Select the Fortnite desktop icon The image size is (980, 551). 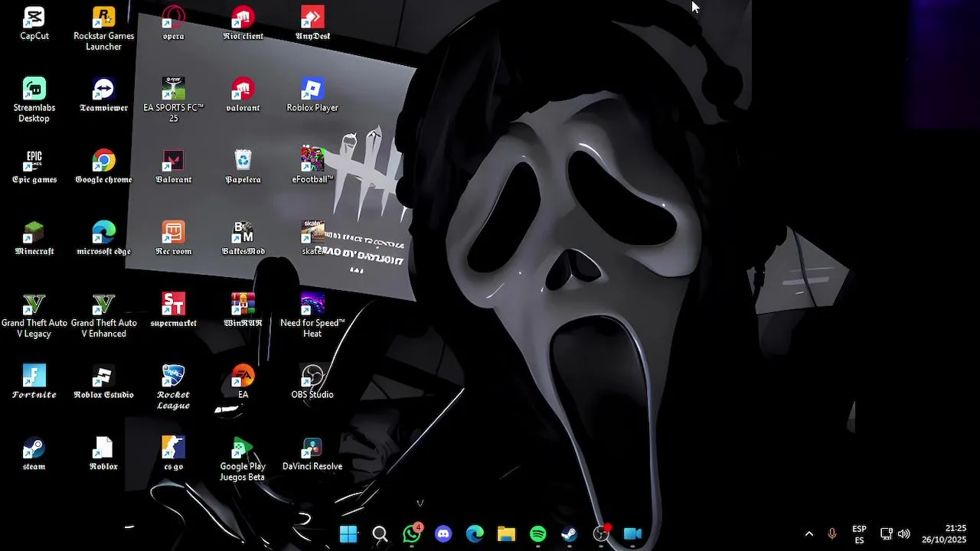pyautogui.click(x=34, y=383)
